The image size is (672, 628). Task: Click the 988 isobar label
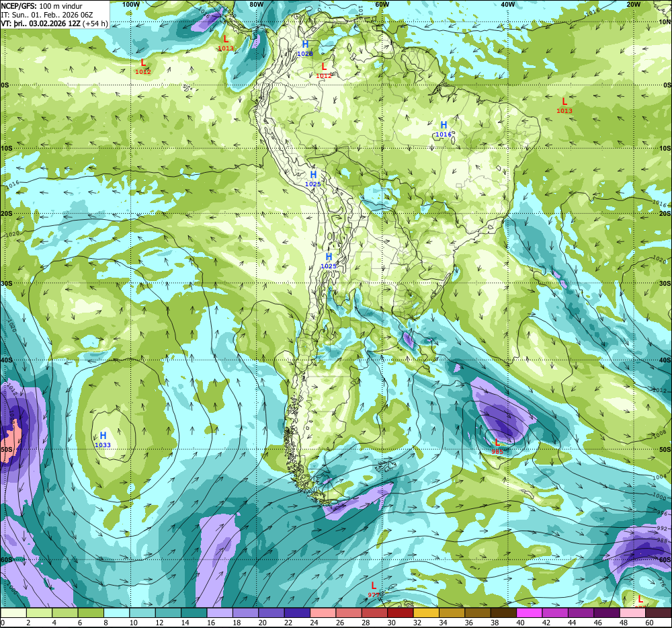coord(663,541)
